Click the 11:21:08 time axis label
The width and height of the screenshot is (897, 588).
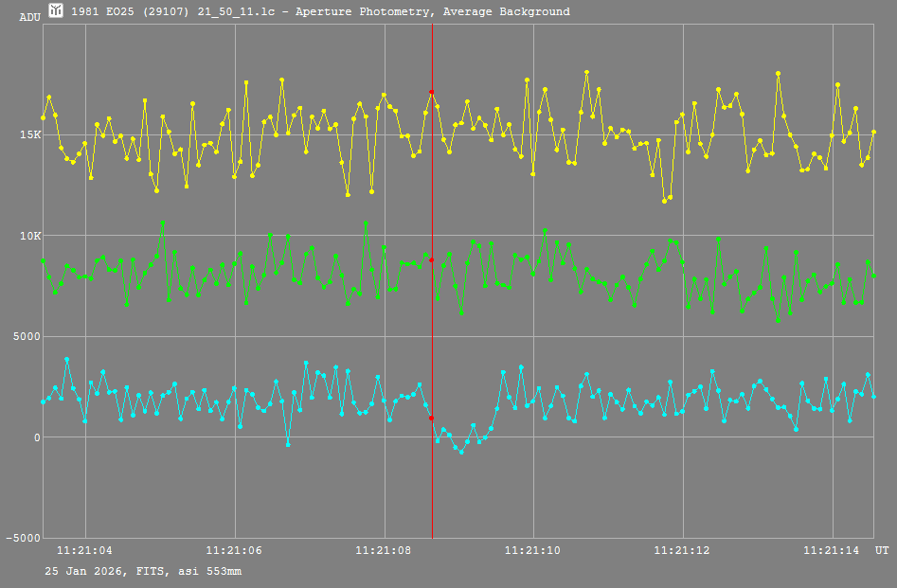(384, 550)
